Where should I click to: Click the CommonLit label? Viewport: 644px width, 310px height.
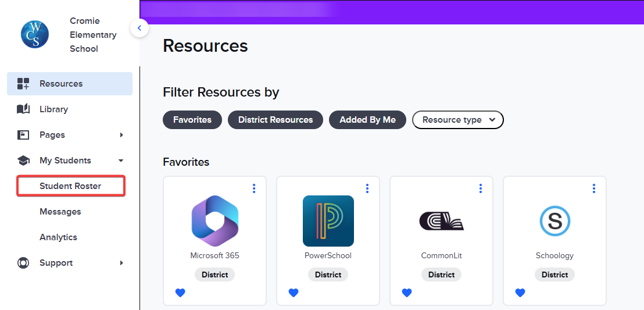coord(442,255)
